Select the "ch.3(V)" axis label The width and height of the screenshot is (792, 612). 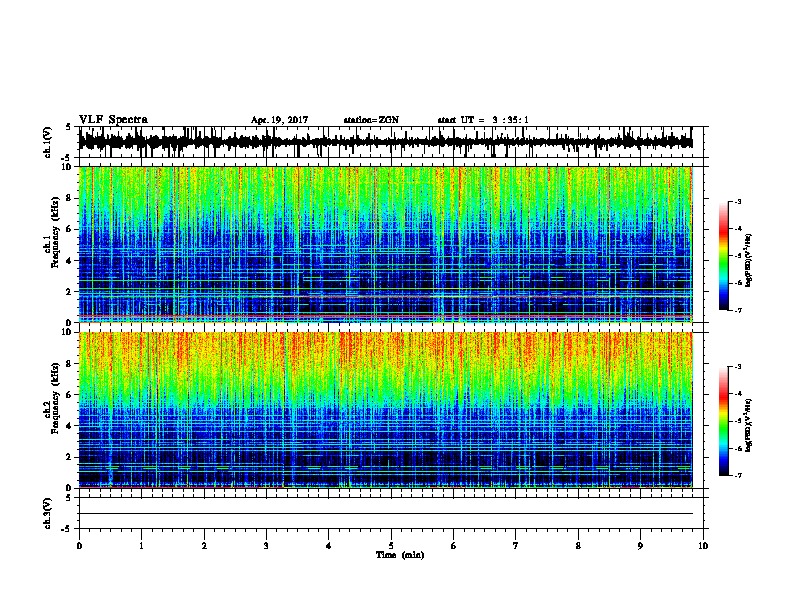(x=47, y=513)
